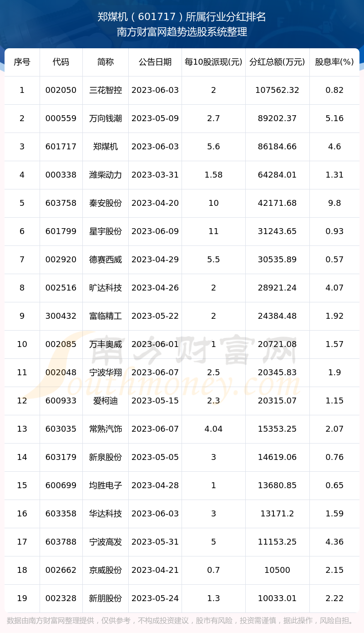364x643 pixels.
Task: Click the 每10股派现(元) column header
Action: (213, 62)
